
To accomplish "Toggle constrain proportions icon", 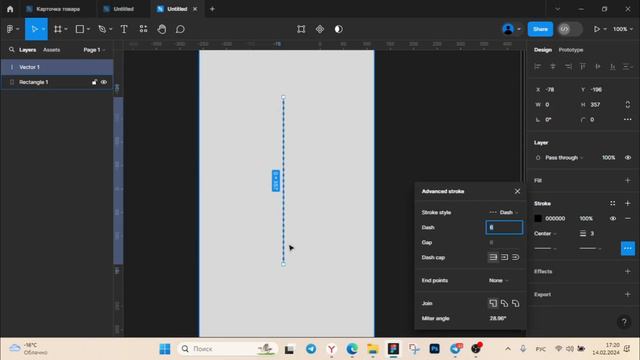I will pyautogui.click(x=628, y=104).
